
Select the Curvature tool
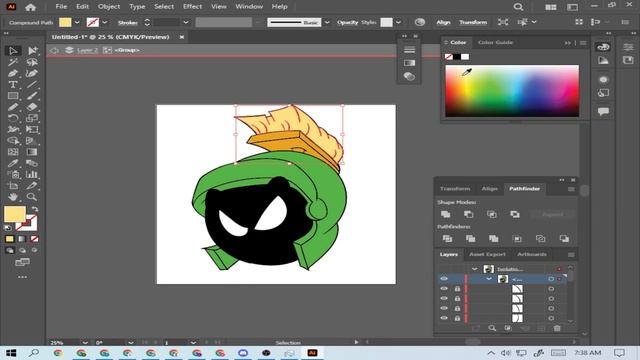click(x=32, y=73)
